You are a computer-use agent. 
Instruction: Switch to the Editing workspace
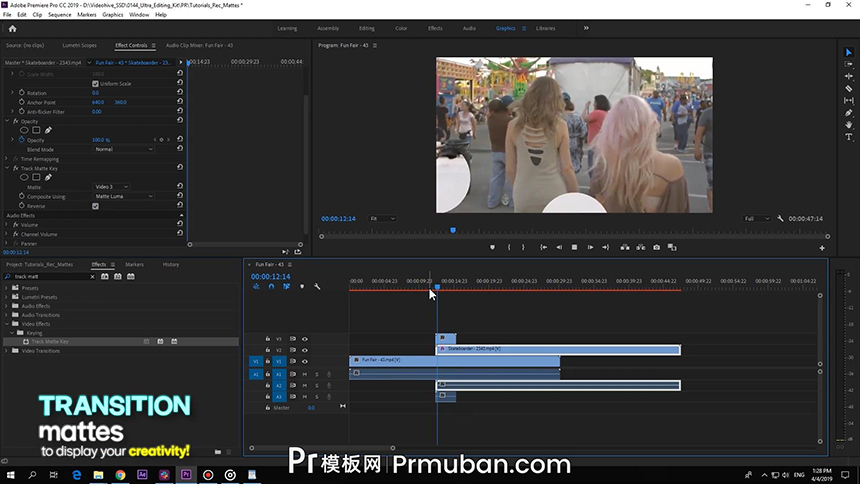tap(366, 28)
